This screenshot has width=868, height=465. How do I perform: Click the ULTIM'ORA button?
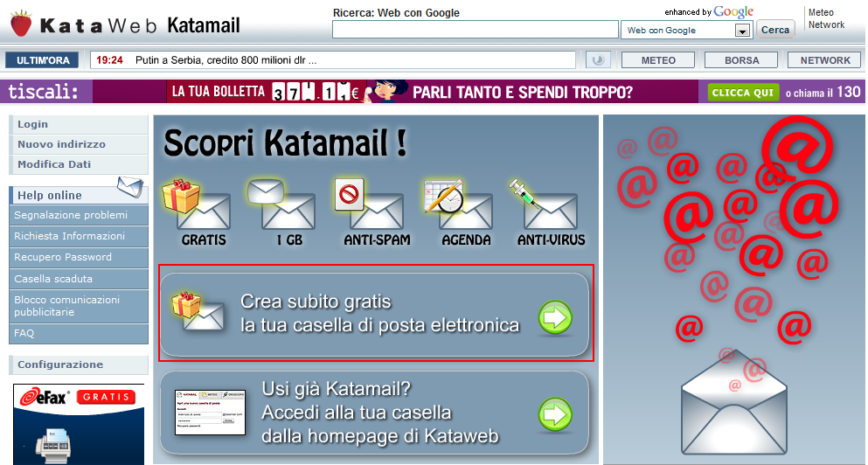pyautogui.click(x=42, y=59)
